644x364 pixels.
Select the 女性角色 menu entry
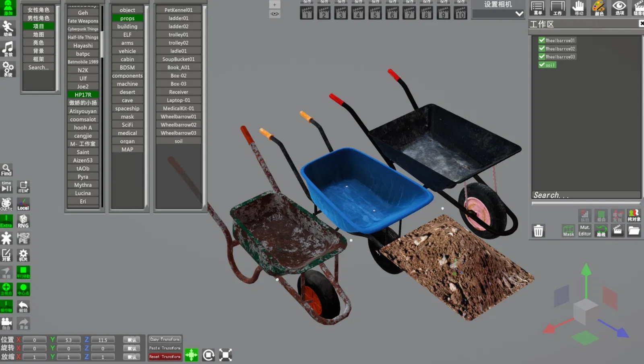[x=39, y=10]
